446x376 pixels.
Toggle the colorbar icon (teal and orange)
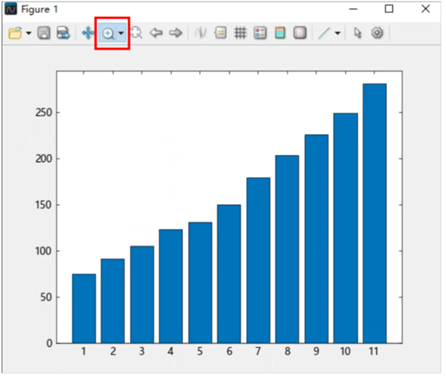tap(280, 33)
